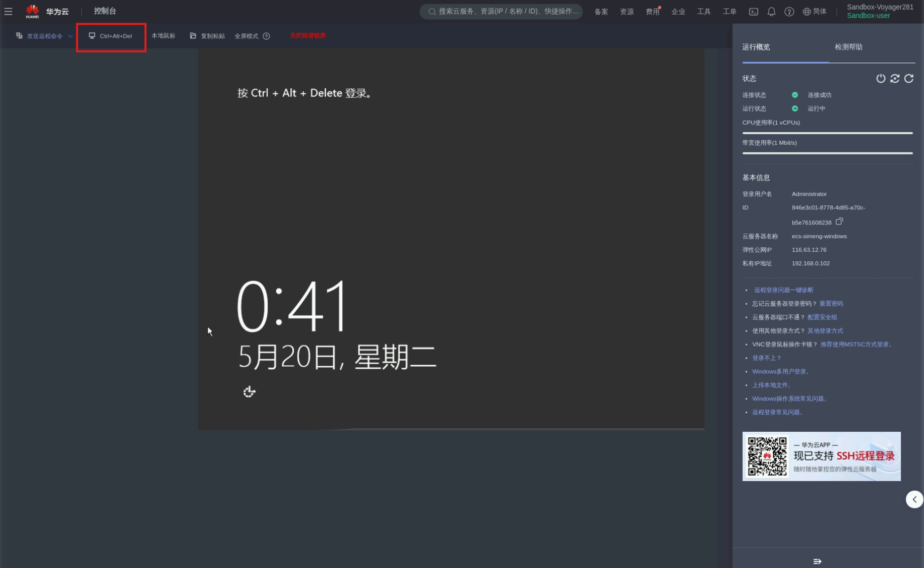Open the hamburger menu in top-left corner

pyautogui.click(x=9, y=11)
